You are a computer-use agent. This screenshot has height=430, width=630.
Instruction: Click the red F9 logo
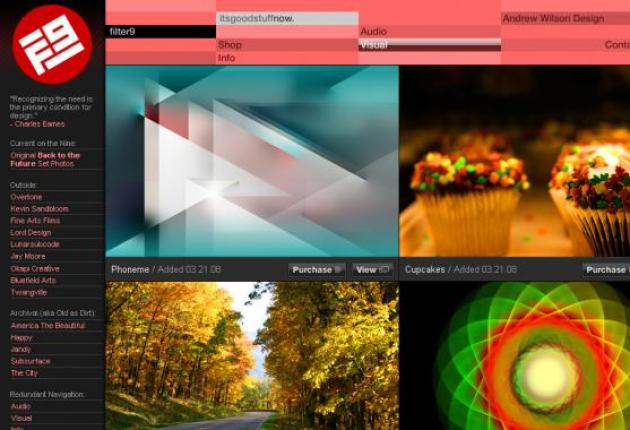52,44
